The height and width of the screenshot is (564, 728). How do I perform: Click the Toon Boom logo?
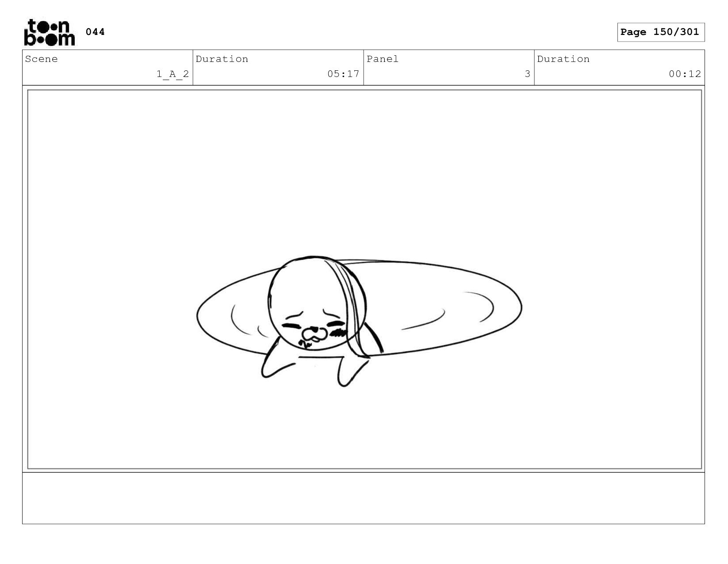click(50, 32)
